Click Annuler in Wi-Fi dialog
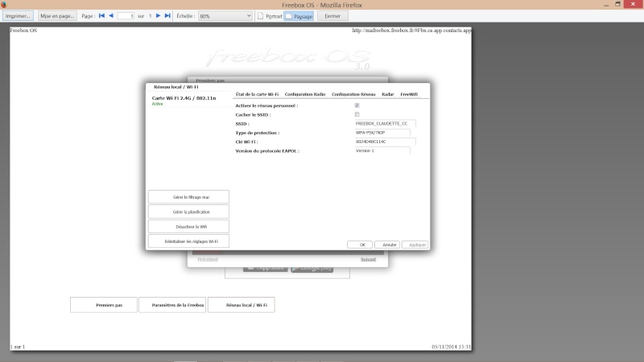The image size is (644, 362). (387, 245)
